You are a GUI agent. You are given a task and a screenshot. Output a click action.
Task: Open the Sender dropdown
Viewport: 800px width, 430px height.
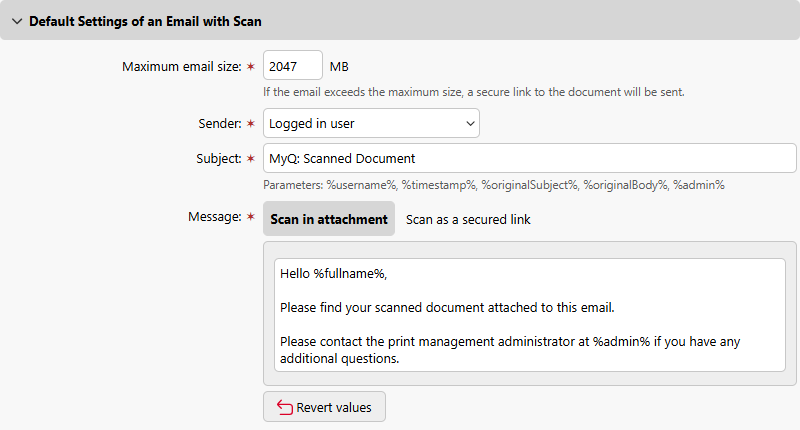tap(371, 123)
